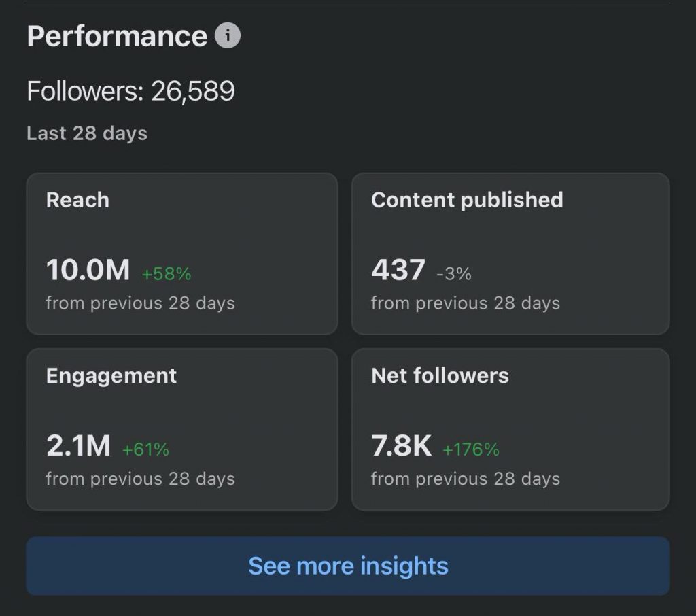Select the 2.1M engagement figure
This screenshot has width=696, height=616.
coord(78,447)
